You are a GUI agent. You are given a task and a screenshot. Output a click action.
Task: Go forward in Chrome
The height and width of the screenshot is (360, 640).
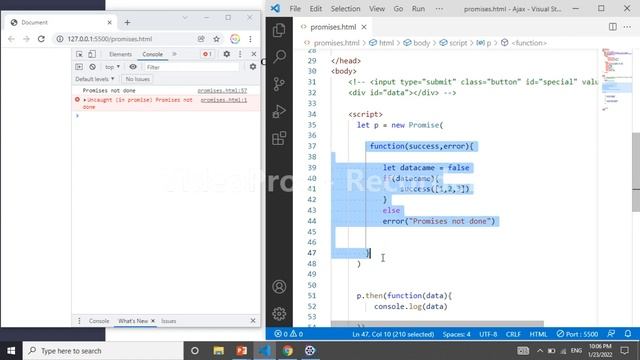pos(26,39)
